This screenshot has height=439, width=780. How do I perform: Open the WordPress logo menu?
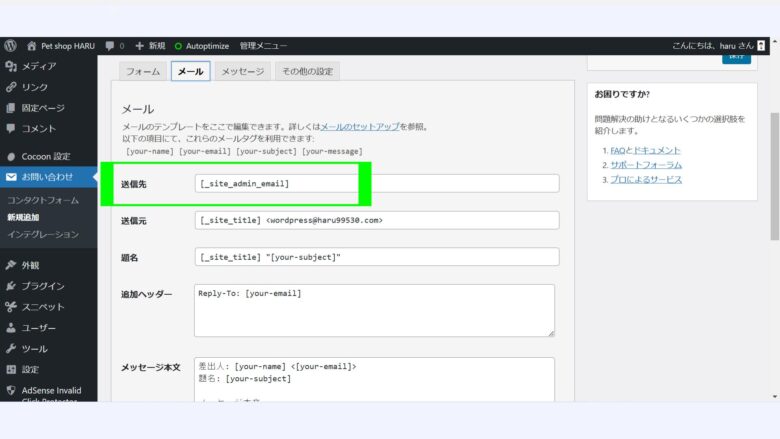click(10, 46)
